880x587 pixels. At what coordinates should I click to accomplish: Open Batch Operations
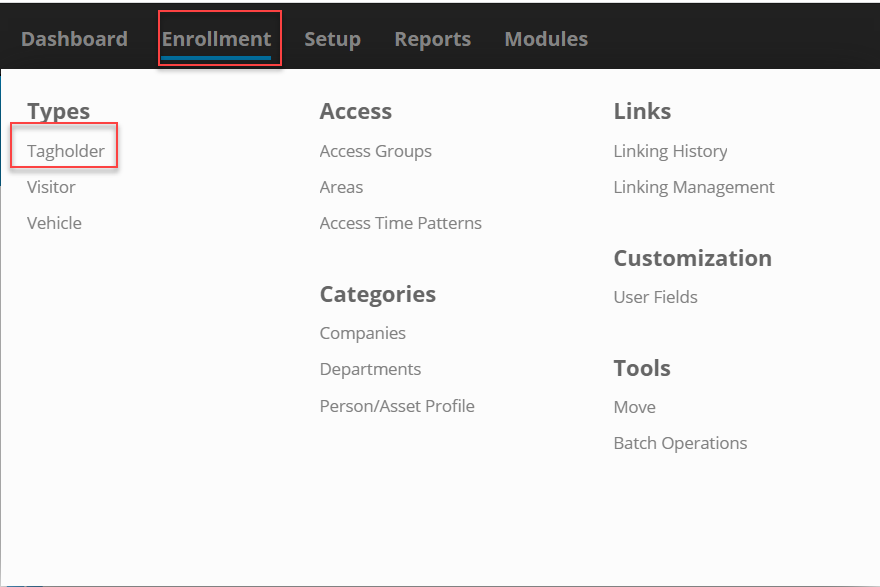pos(680,443)
